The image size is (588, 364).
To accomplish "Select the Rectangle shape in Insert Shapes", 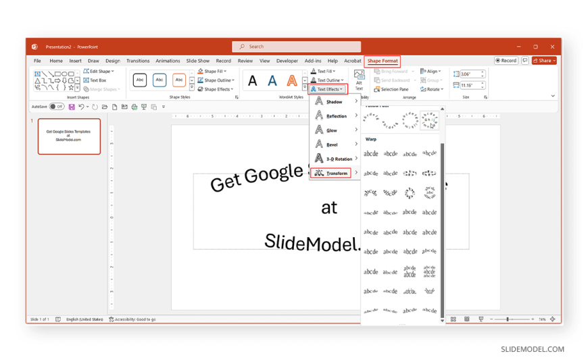I will pyautogui.click(x=57, y=74).
